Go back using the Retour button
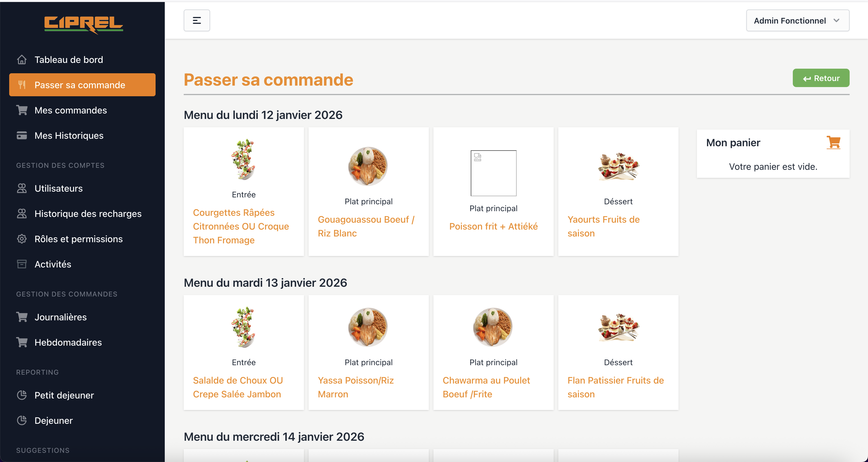This screenshot has height=462, width=868. [x=821, y=78]
